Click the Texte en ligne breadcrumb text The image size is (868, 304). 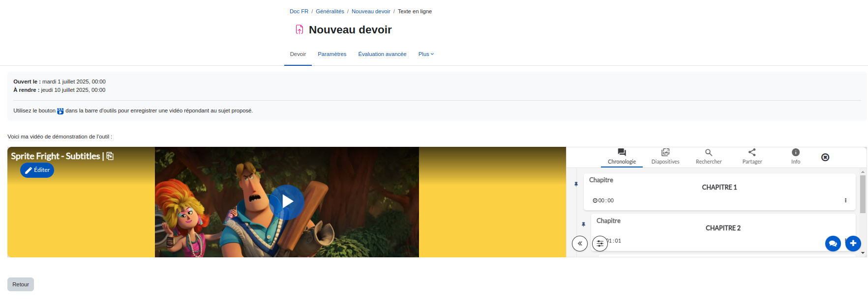pos(415,11)
